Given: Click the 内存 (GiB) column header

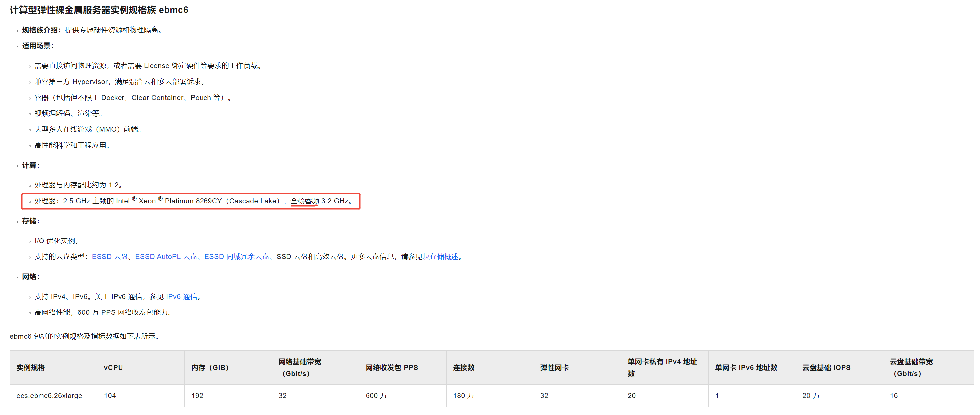Looking at the screenshot, I should [x=209, y=368].
